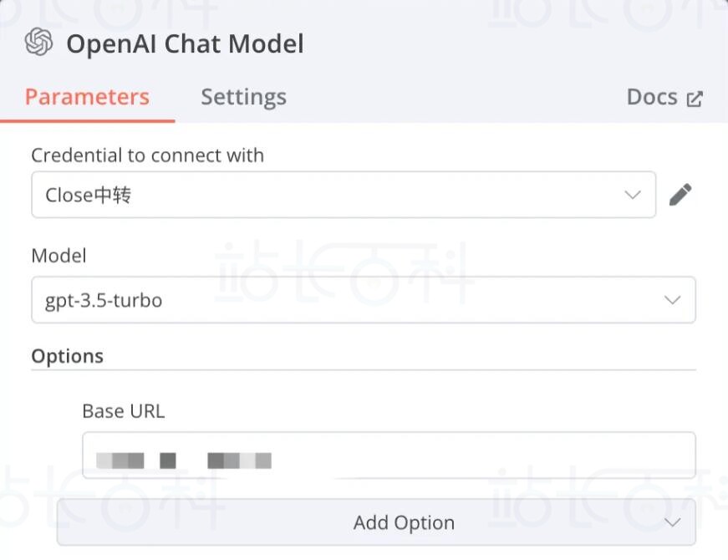Switch to the Settings tab

click(244, 97)
